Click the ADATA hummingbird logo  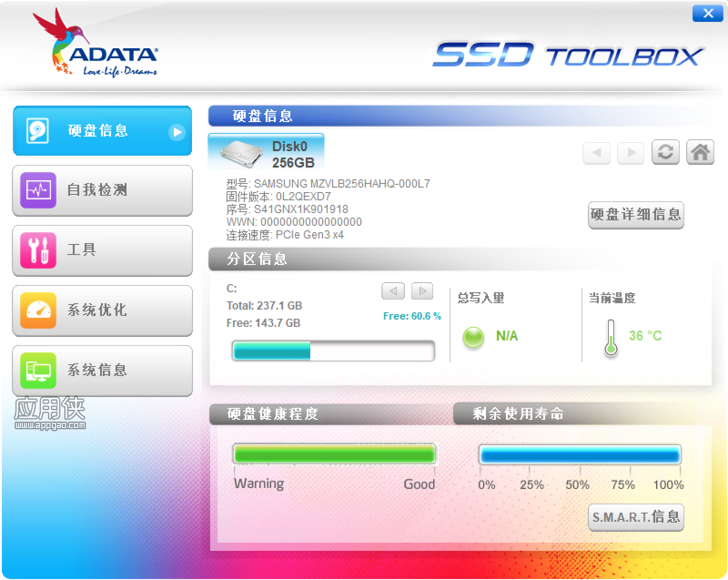(95, 43)
